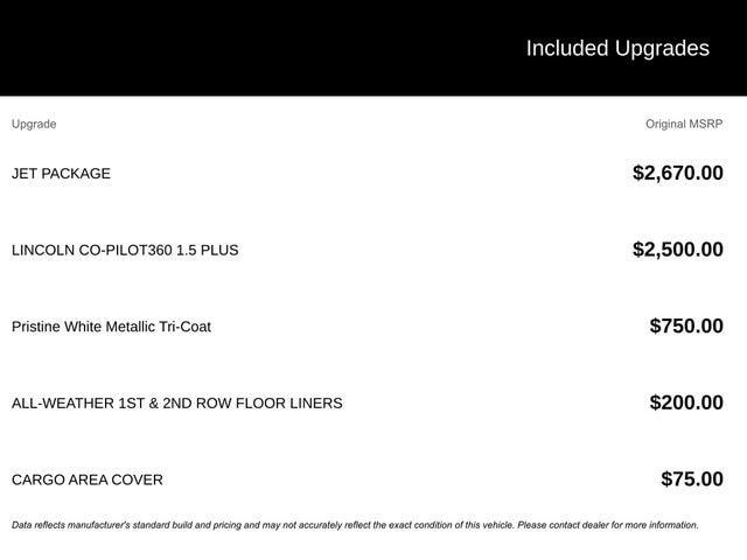
Task: Select the CARGO AREA COVER upgrade
Action: (x=87, y=480)
